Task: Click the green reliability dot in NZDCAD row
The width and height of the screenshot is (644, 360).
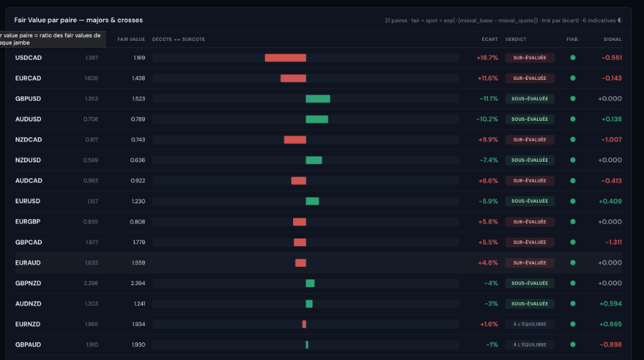Action: click(x=572, y=140)
